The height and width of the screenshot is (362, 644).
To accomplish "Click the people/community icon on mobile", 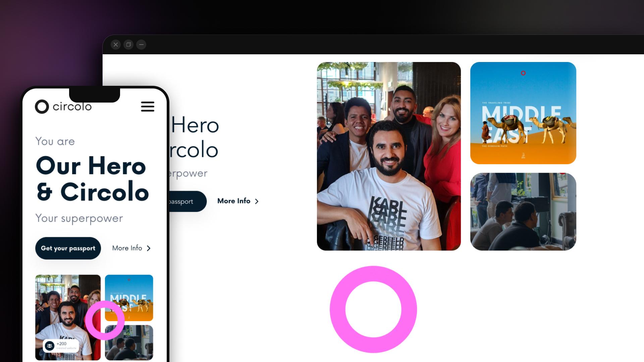I will (50, 346).
